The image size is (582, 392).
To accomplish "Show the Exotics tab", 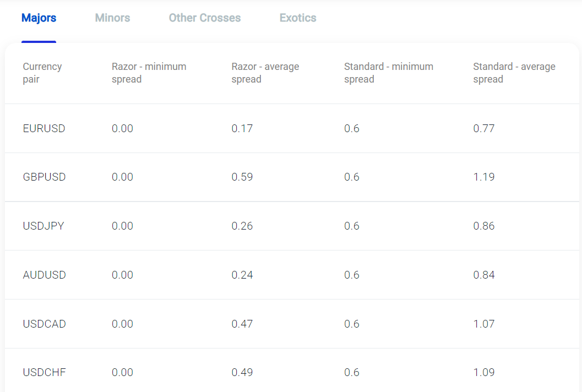I will [x=298, y=18].
